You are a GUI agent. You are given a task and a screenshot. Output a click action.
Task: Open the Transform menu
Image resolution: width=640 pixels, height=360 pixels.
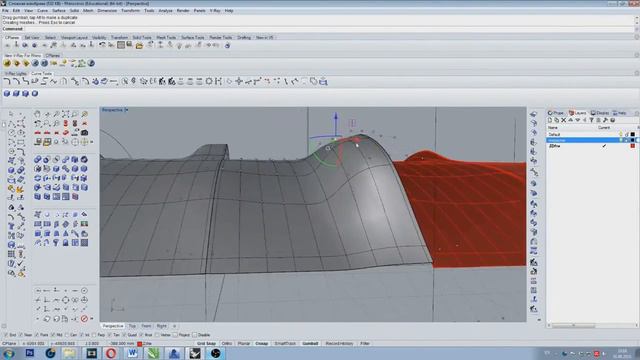click(x=130, y=11)
